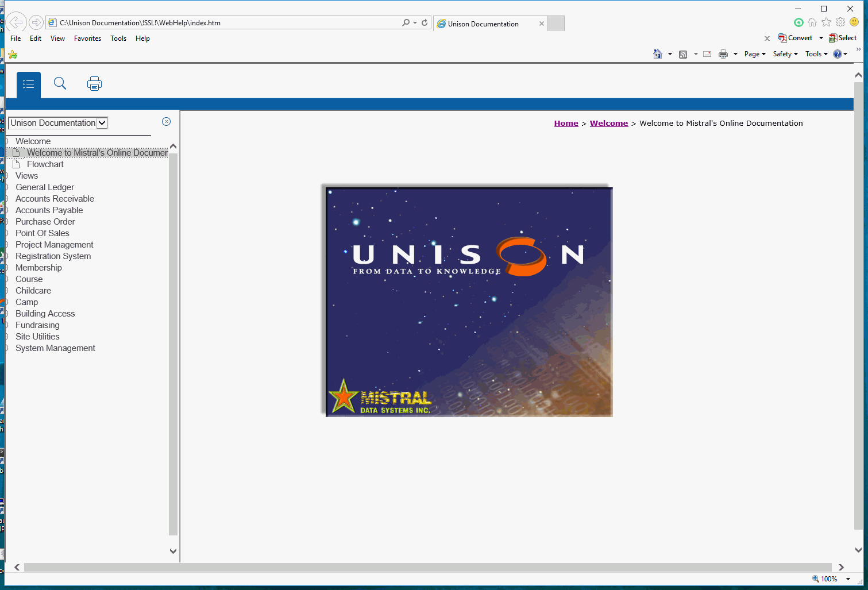The image size is (868, 590).
Task: Open RSS feeds dropdown arrow
Action: [x=696, y=54]
